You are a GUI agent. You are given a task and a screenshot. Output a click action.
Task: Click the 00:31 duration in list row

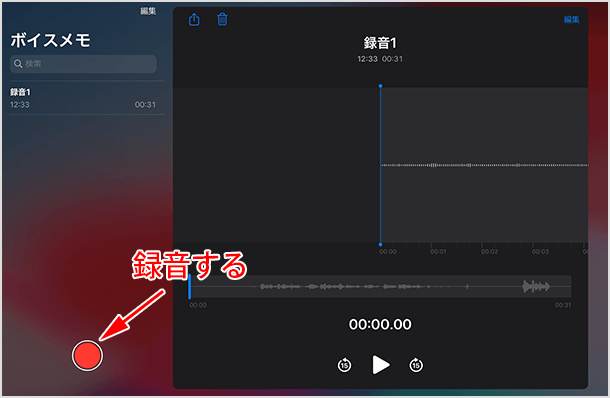pyautogui.click(x=145, y=105)
